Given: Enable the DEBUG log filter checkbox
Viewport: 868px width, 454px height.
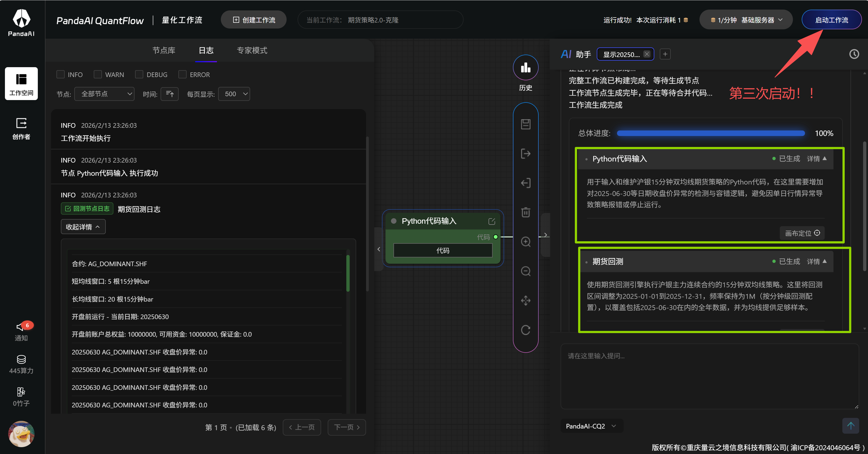Looking at the screenshot, I should (x=139, y=74).
